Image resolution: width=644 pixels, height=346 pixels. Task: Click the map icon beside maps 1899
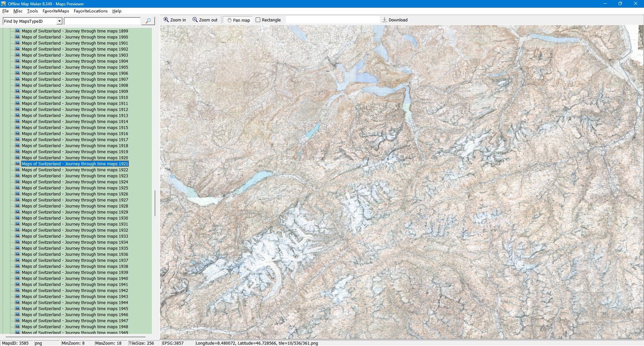(17, 31)
